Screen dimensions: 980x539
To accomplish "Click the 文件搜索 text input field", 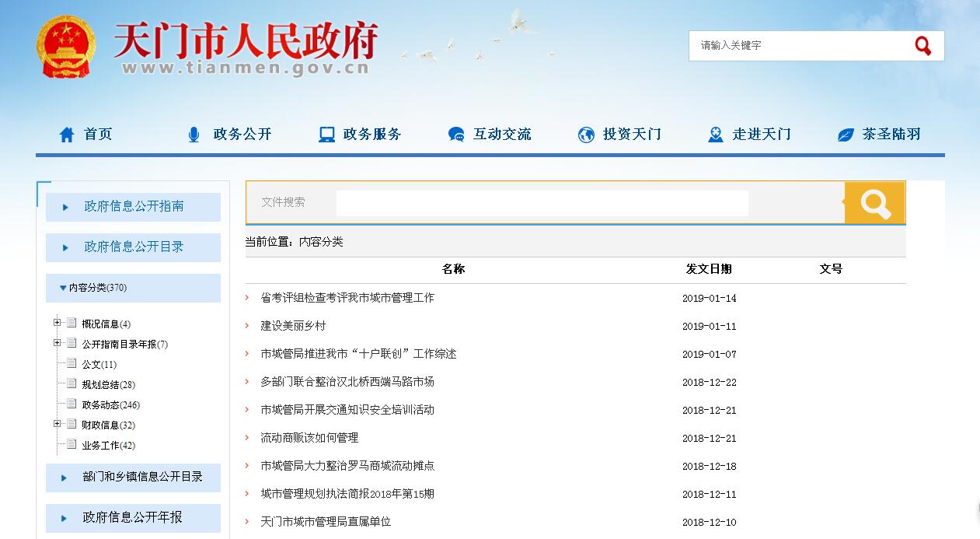I will [x=542, y=203].
